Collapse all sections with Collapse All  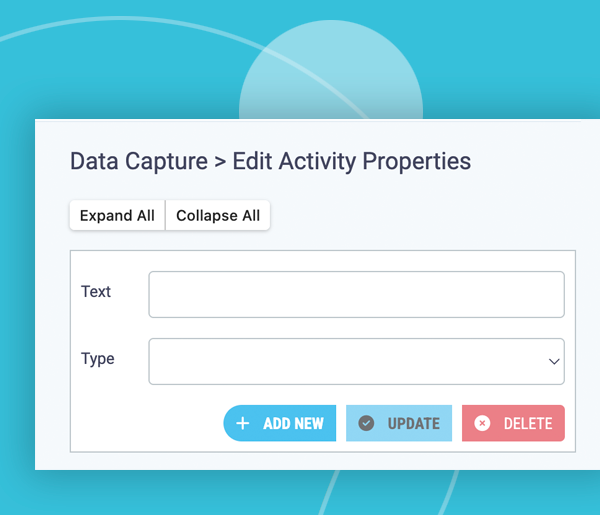[218, 215]
